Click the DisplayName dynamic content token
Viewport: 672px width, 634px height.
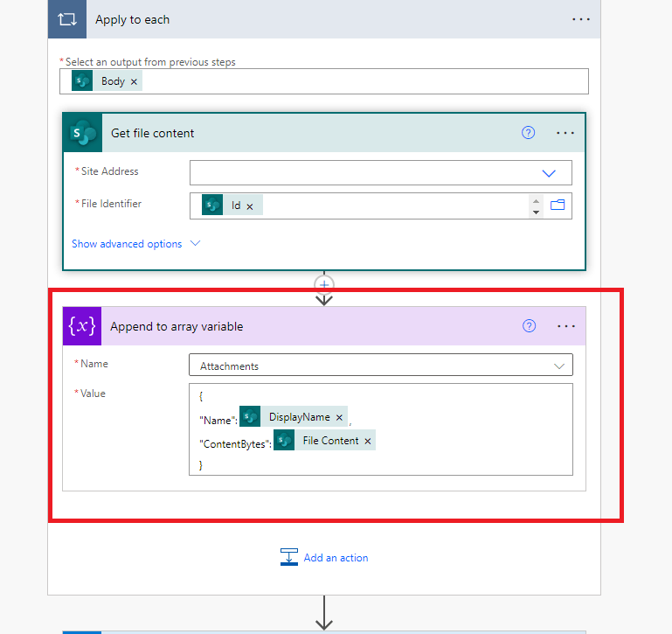(293, 417)
